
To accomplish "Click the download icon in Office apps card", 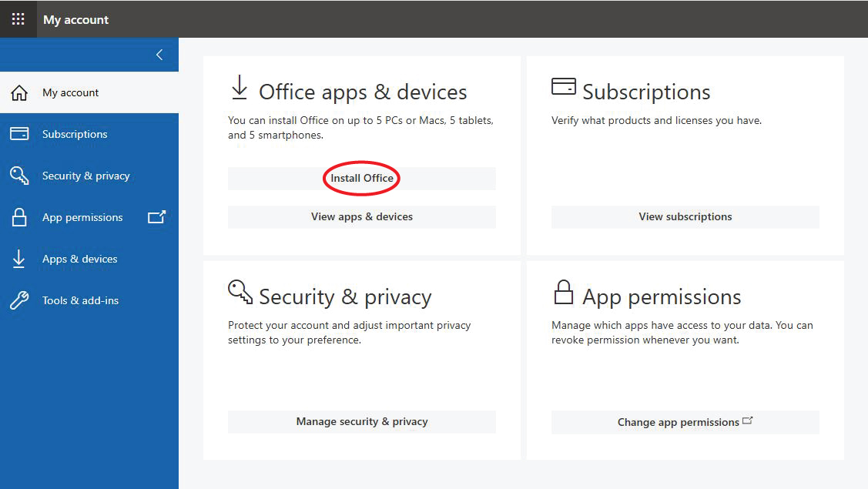I will point(240,88).
